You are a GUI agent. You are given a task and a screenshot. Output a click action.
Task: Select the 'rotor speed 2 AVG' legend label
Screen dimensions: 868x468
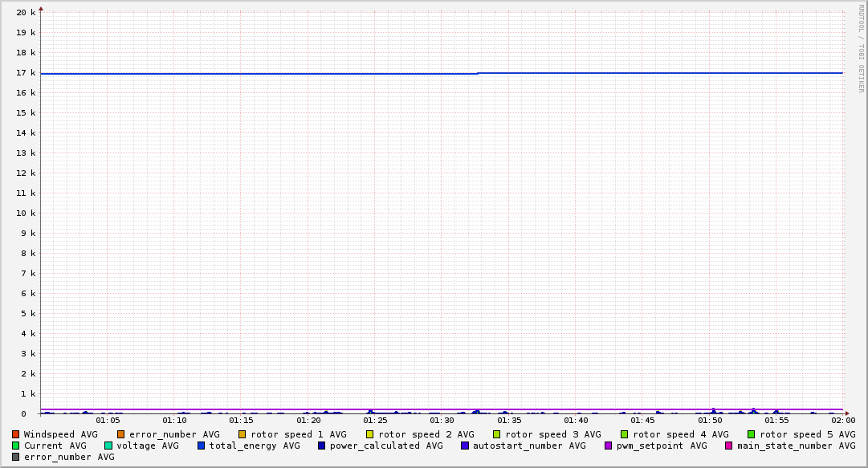(x=426, y=435)
